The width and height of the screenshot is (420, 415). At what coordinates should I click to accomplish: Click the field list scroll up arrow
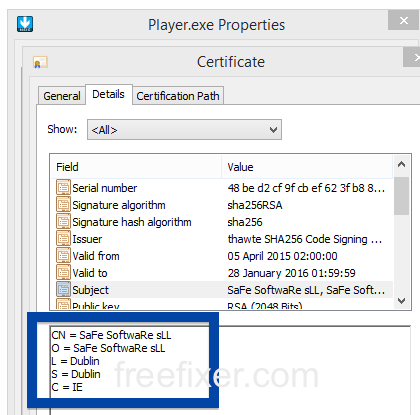401,164
